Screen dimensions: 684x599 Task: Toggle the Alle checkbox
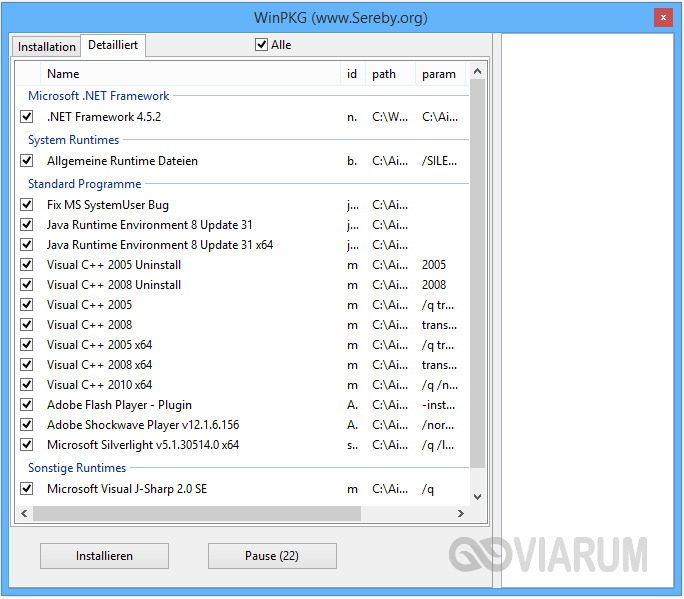pyautogui.click(x=261, y=44)
